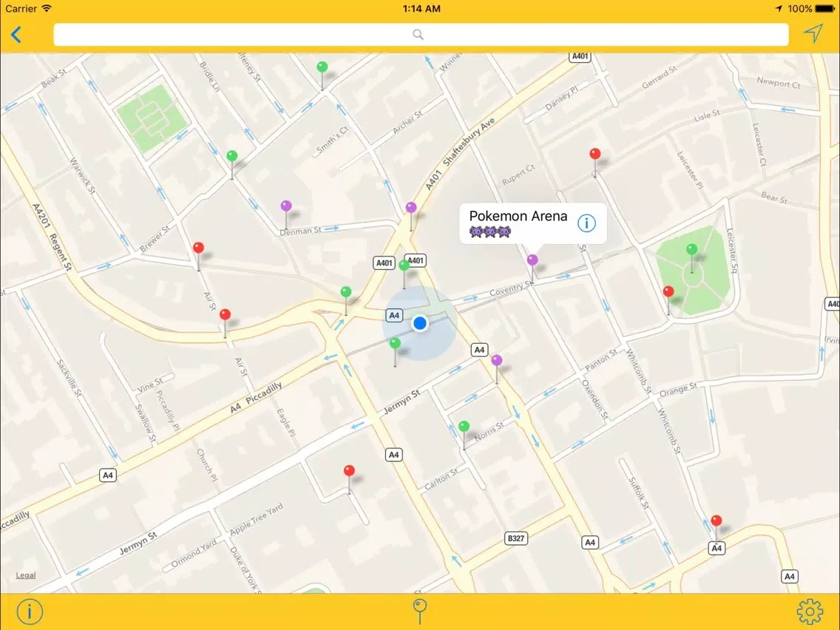
Task: Select red pin beside Whitcomb St
Action: pos(668,293)
